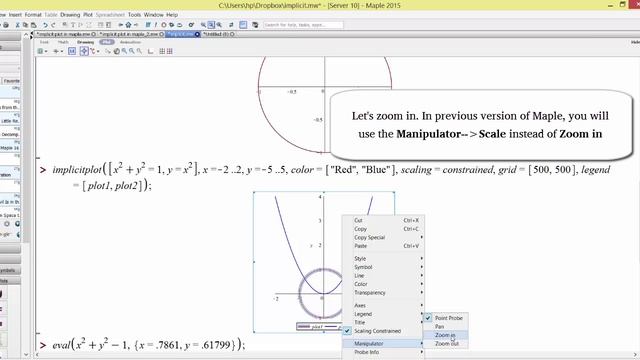Choose Zoom in from Manipulator submenu
The height and width of the screenshot is (360, 640).
click(445, 335)
